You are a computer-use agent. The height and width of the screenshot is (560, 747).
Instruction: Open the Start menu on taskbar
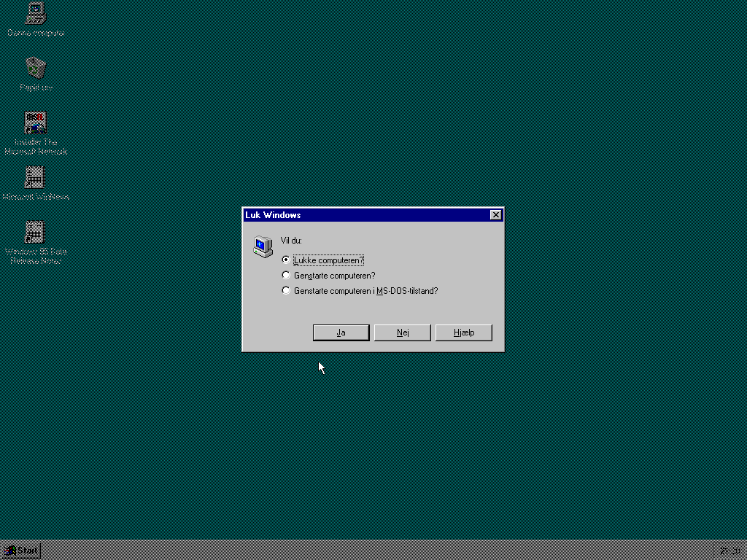(21, 551)
